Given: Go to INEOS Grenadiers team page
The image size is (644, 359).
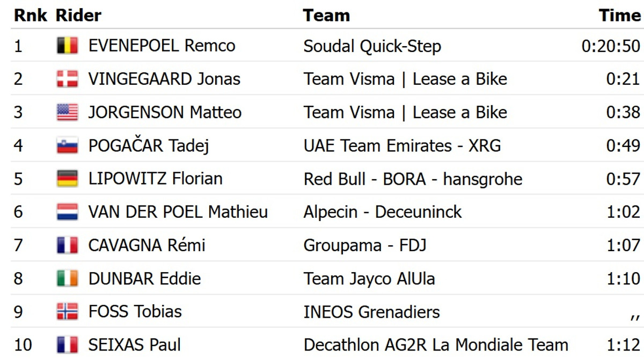Looking at the screenshot, I should [371, 312].
